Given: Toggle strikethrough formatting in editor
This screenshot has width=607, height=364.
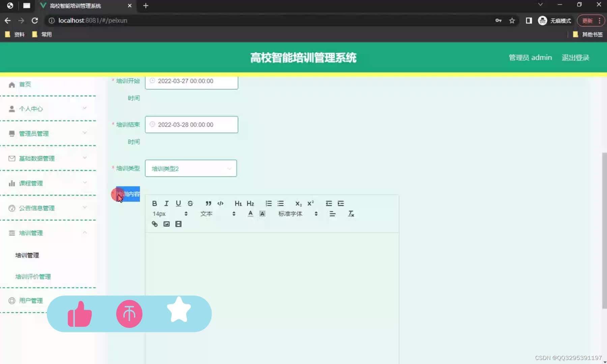Looking at the screenshot, I should [x=190, y=203].
